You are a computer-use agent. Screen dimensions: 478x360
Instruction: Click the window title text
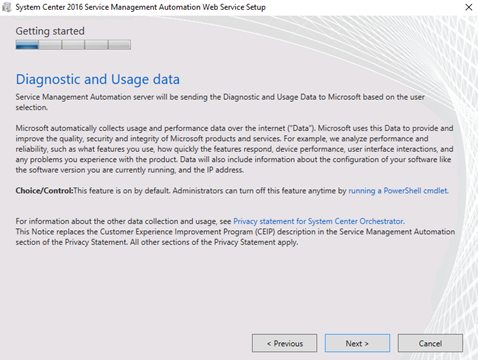(x=140, y=7)
